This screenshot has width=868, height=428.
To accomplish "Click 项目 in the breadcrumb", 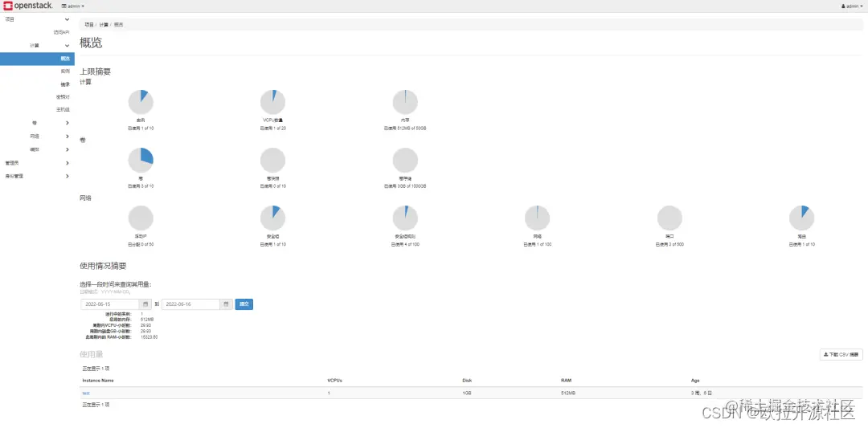I will click(x=89, y=25).
